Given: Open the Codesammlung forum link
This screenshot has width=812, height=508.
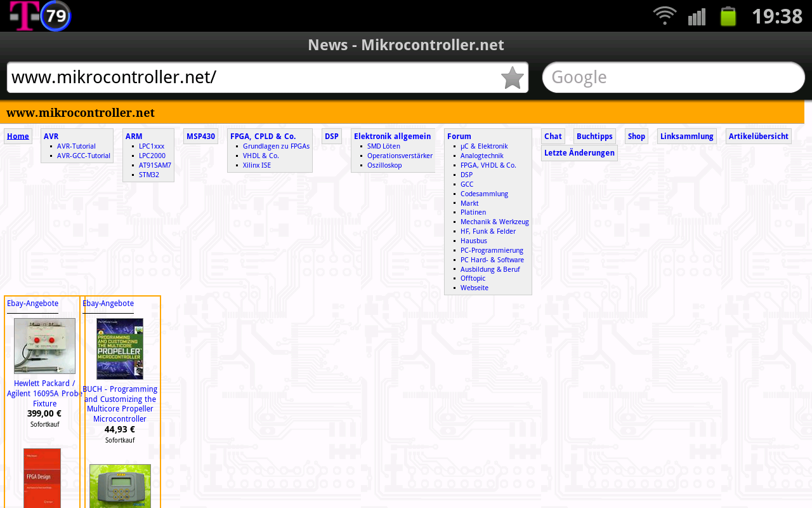Looking at the screenshot, I should 484,194.
